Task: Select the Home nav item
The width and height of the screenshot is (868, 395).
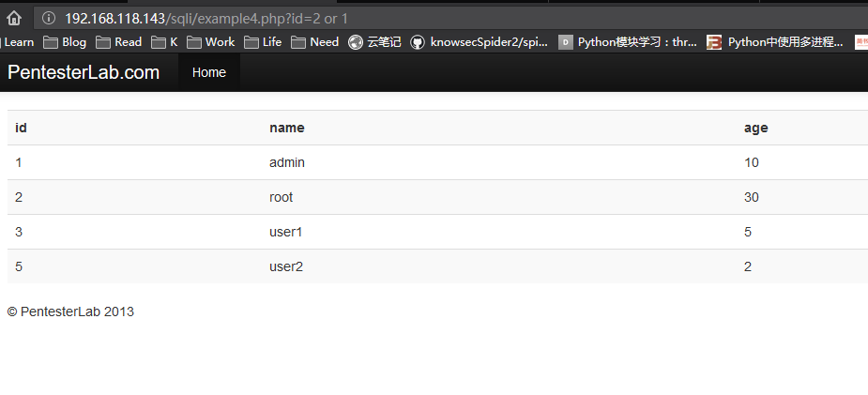Action: (x=209, y=72)
